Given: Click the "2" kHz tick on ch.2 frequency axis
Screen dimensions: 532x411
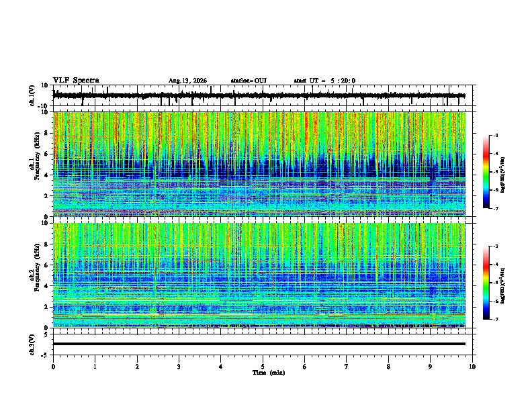Looking at the screenshot, I should tap(47, 307).
